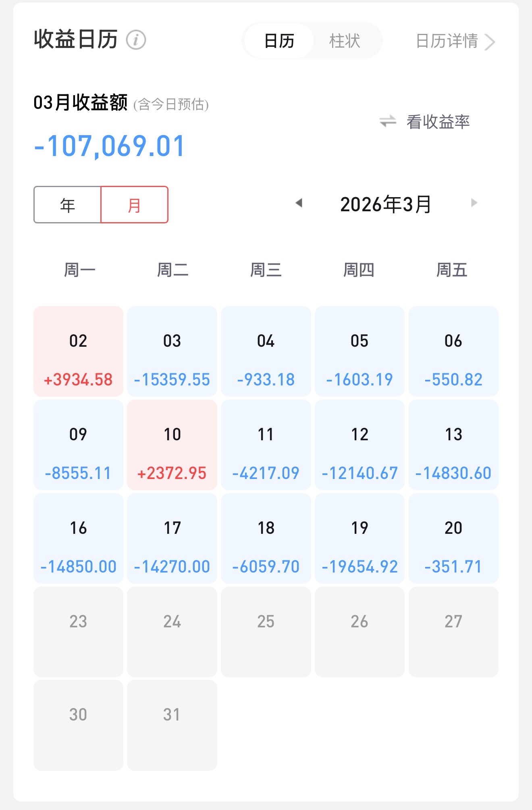This screenshot has width=532, height=810.
Task: Select day 05 showing -1603.19
Action: [x=360, y=351]
